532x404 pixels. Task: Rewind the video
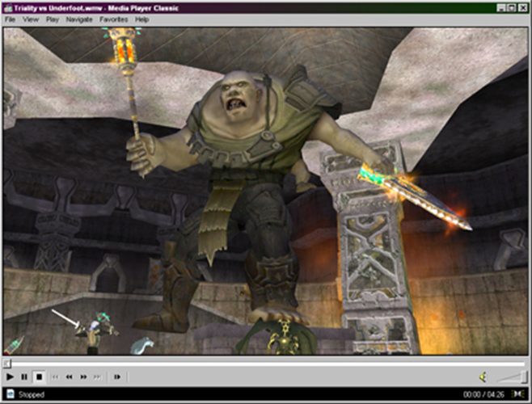(70, 377)
